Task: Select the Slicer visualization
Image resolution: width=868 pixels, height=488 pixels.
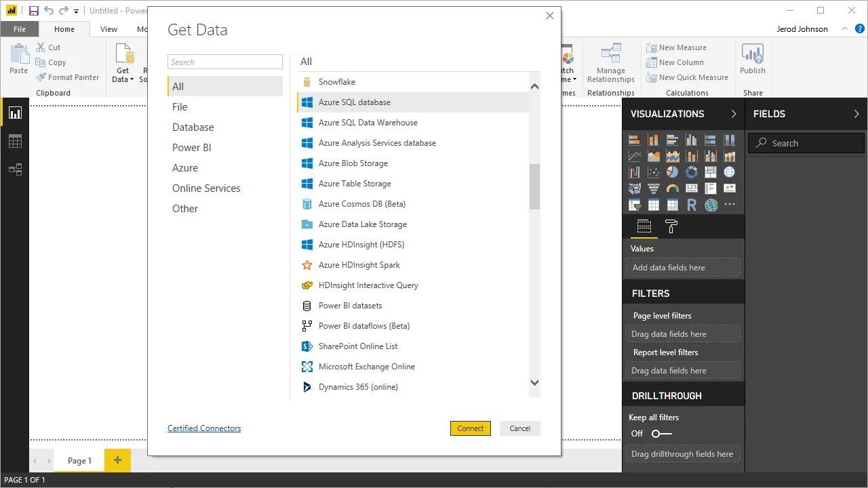Action: (x=634, y=205)
